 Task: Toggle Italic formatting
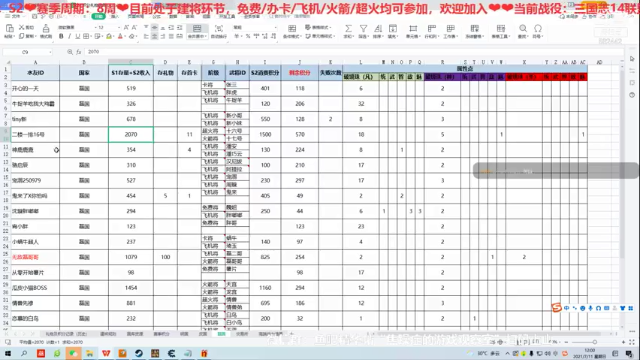pyautogui.click(x=69, y=36)
